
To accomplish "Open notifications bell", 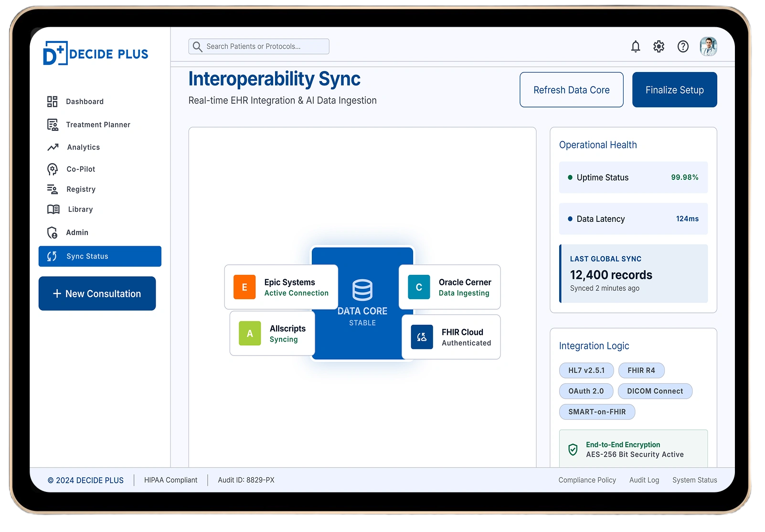I will click(x=636, y=46).
